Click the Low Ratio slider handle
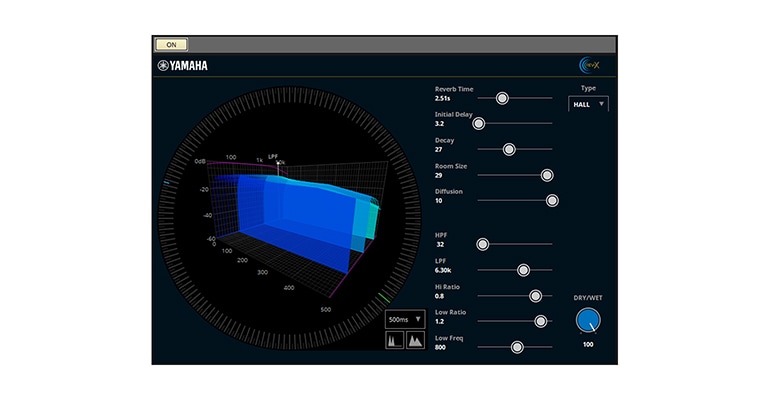The image size is (770, 400). click(x=541, y=321)
